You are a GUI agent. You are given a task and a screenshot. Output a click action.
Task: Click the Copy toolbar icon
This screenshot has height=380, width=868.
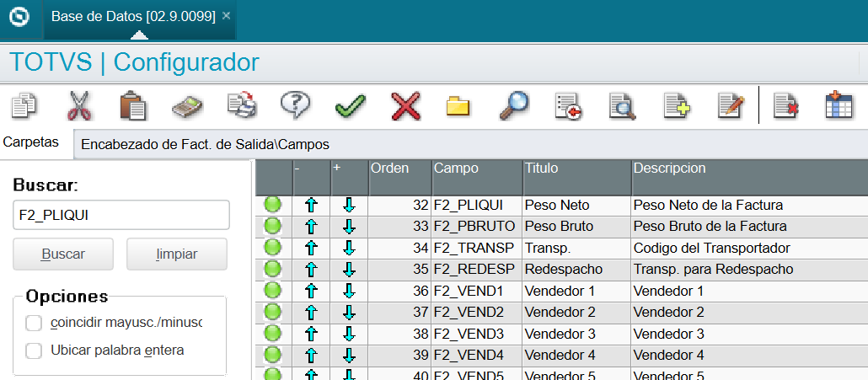(24, 105)
